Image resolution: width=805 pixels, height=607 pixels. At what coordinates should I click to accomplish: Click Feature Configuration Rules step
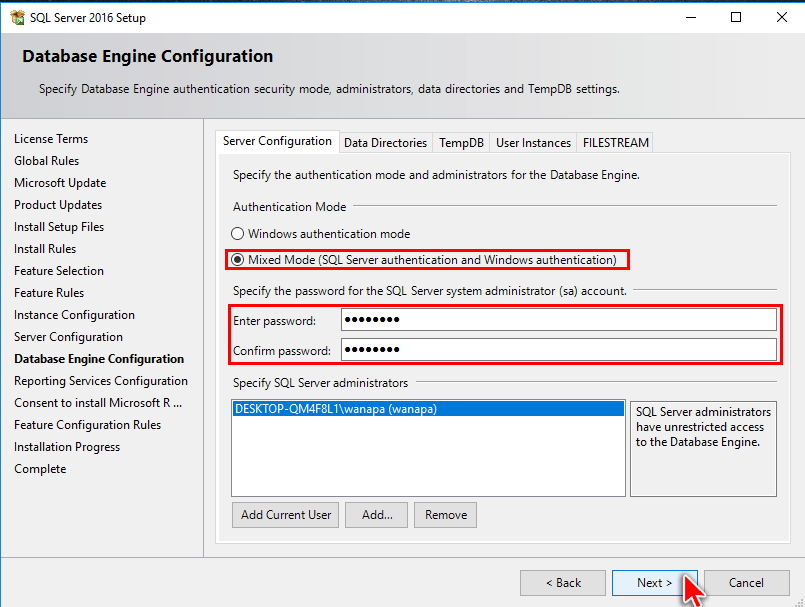coord(87,425)
